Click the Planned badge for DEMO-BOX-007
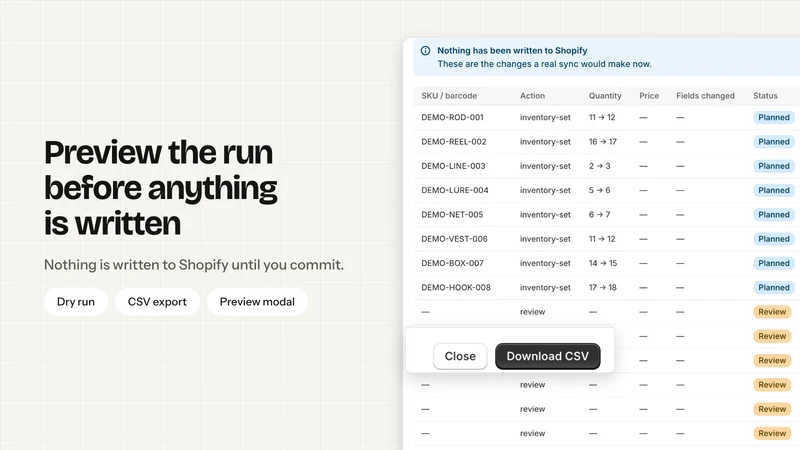Image resolution: width=800 pixels, height=450 pixels. (773, 263)
